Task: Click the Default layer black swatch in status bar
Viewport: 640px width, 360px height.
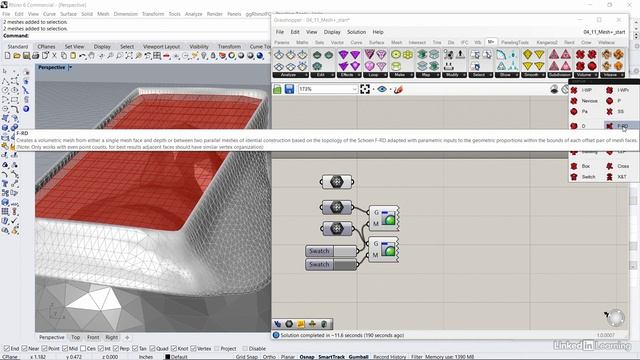Action: coord(167,357)
